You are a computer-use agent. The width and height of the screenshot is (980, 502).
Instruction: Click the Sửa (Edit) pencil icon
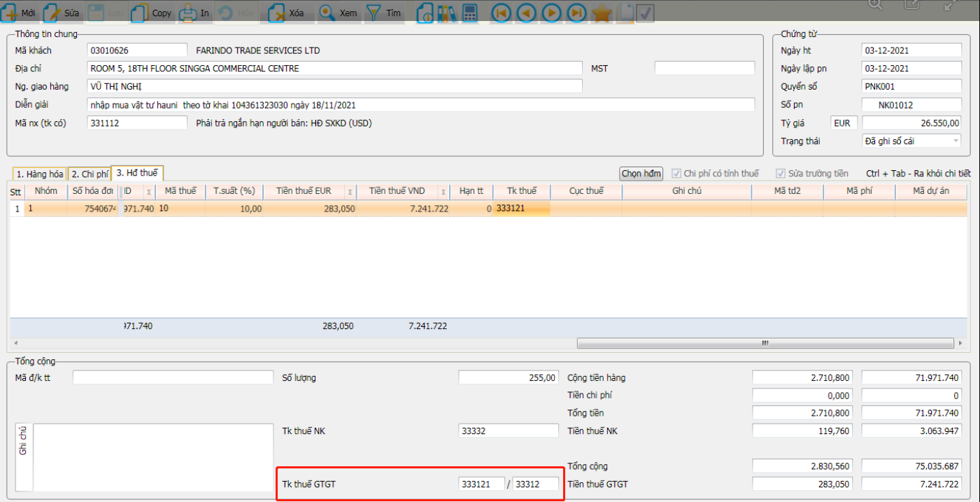(52, 13)
